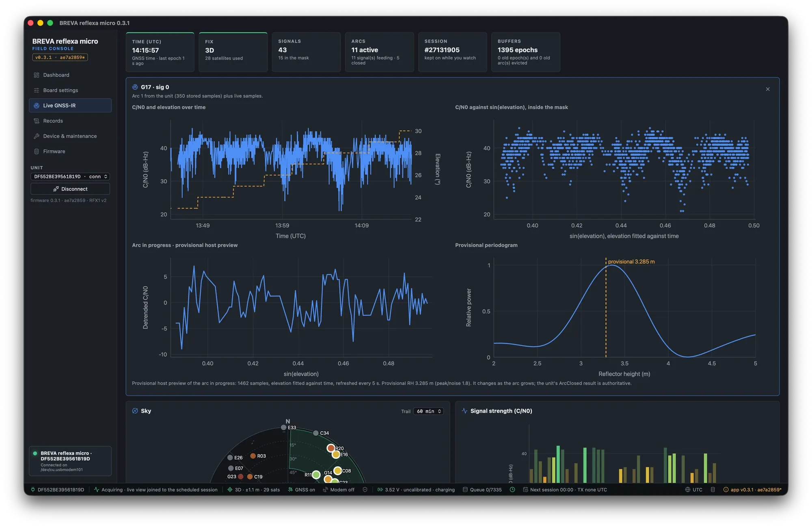This screenshot has height=527, width=812.
Task: Click the SIGNALS 43 summary card
Action: [x=306, y=52]
